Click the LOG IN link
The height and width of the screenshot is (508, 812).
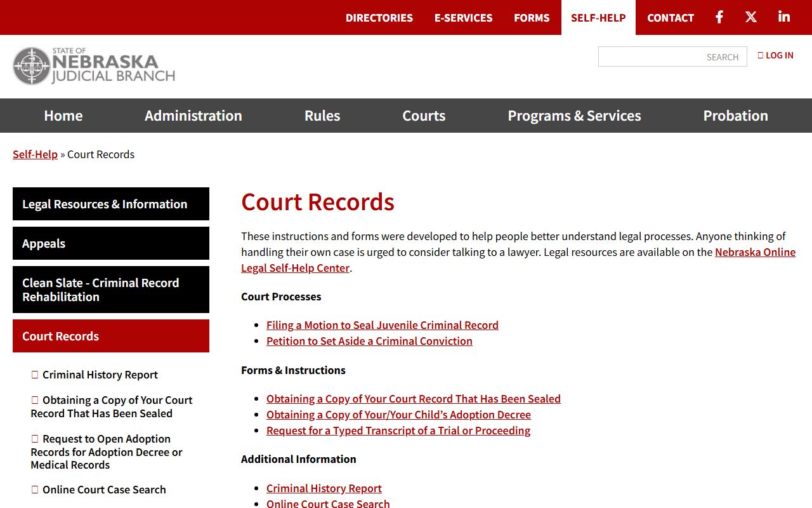(x=775, y=55)
